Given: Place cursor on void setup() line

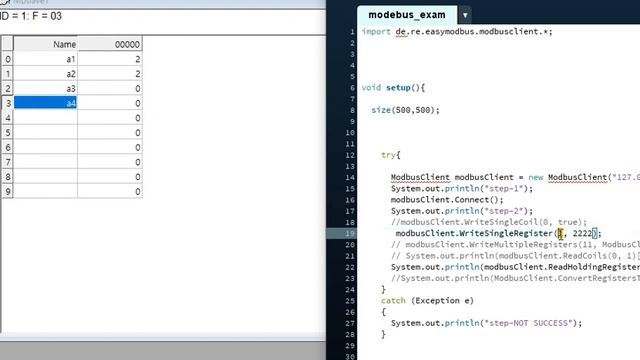Looking at the screenshot, I should point(393,88).
